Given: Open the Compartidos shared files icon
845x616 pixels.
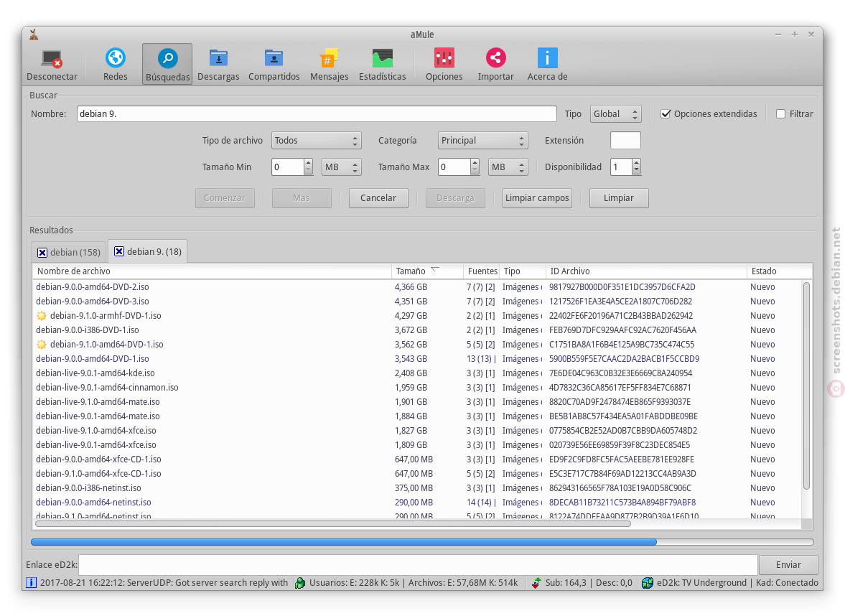Looking at the screenshot, I should coord(274,57).
